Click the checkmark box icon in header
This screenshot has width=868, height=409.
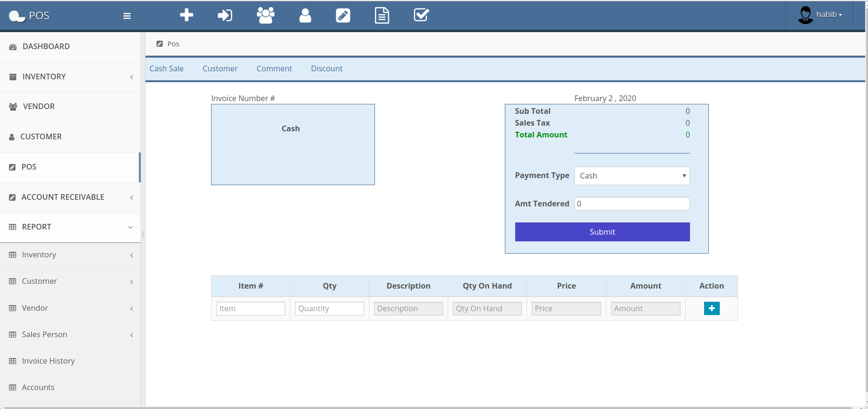[421, 15]
